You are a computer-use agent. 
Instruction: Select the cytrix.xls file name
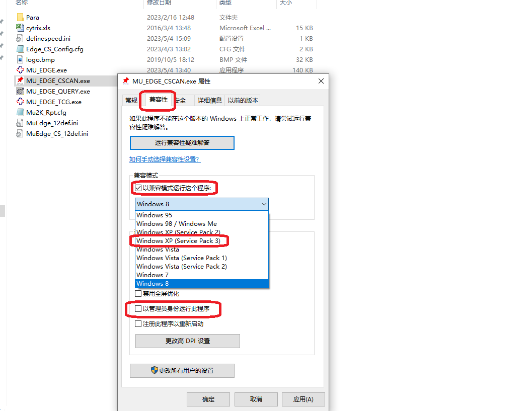click(x=38, y=28)
